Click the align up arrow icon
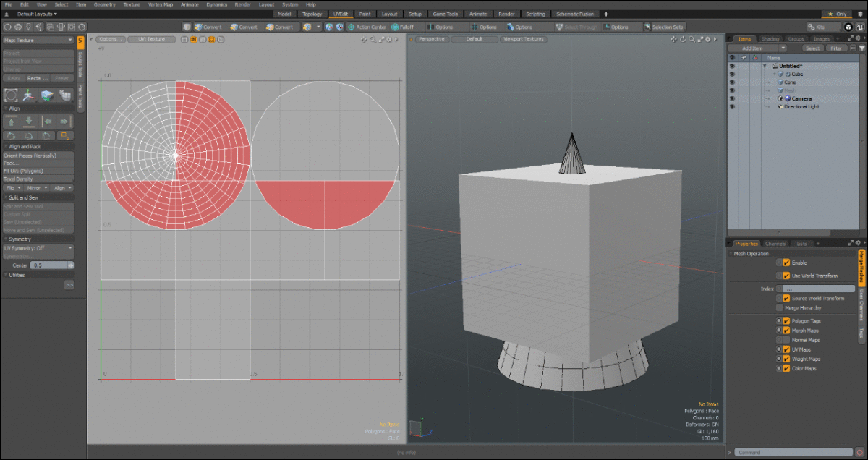868x460 pixels. 12,121
